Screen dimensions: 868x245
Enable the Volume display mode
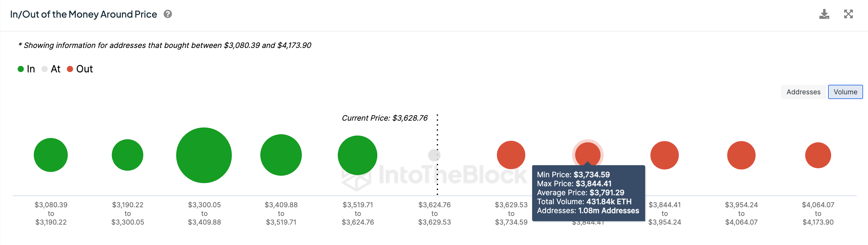[845, 92]
